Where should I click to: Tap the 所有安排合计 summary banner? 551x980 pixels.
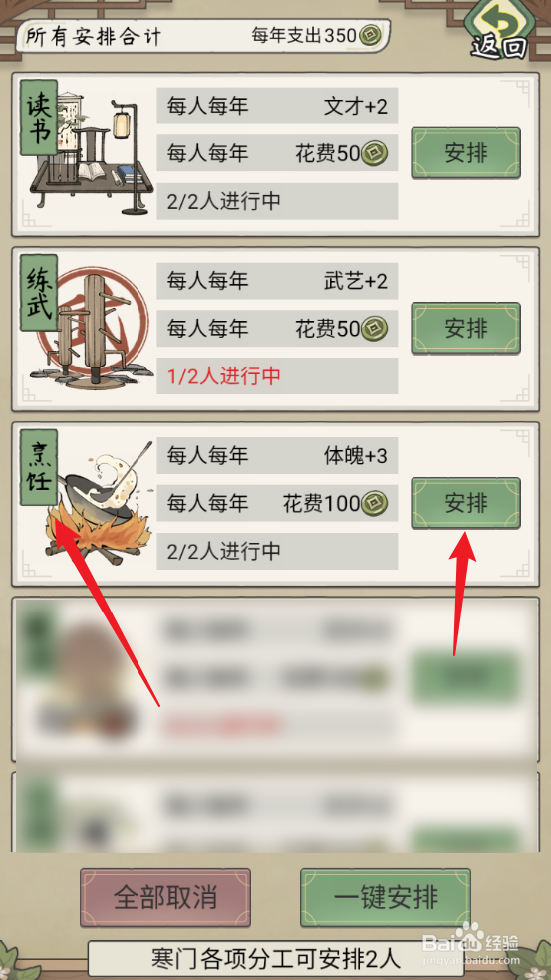[202, 36]
